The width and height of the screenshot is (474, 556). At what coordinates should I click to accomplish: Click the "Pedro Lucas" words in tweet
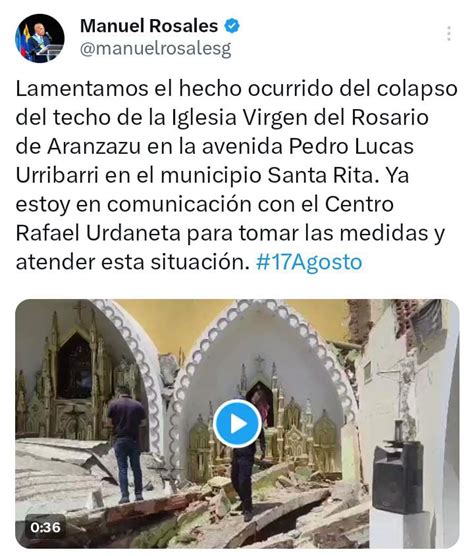click(351, 146)
